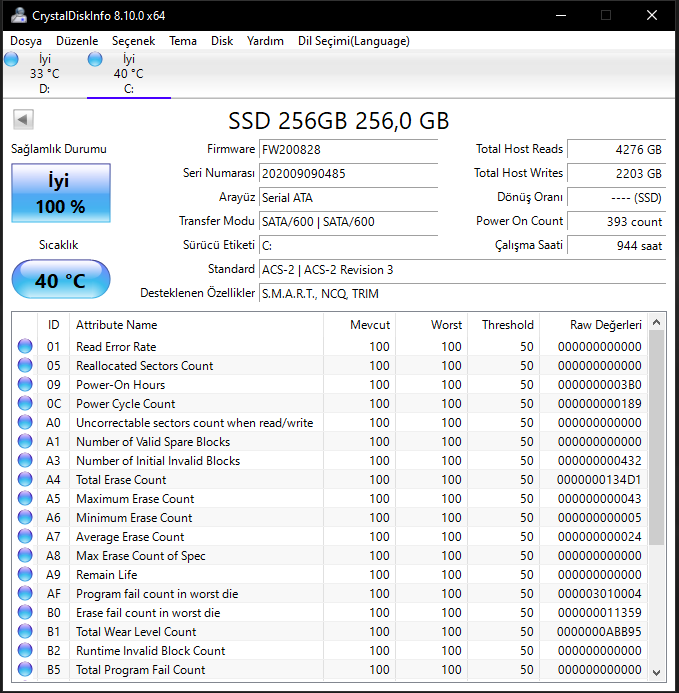The height and width of the screenshot is (693, 679).
Task: Click the scroll down arrow of attribute list
Action: 656,672
